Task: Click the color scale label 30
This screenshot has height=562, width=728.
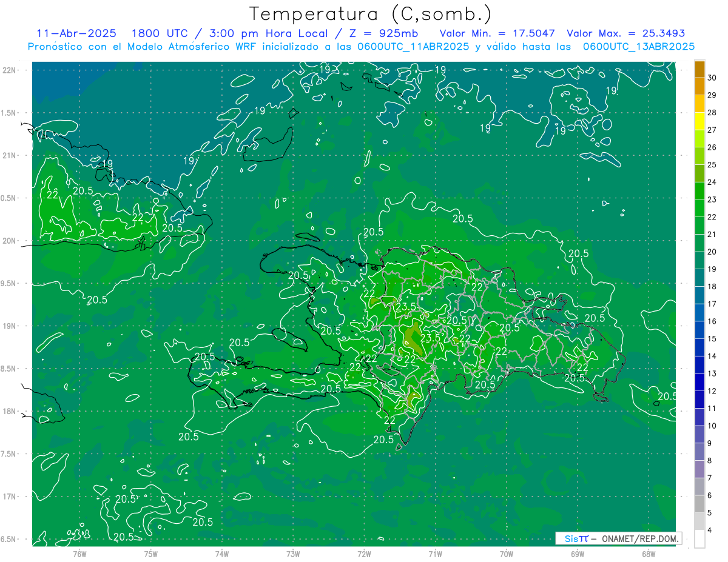Action: click(712, 77)
